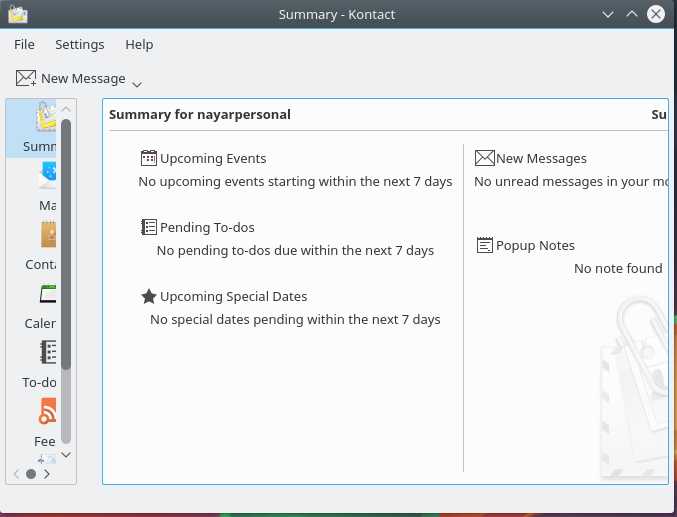Click 'Summary for nayarpersonal' heading text

click(x=199, y=114)
